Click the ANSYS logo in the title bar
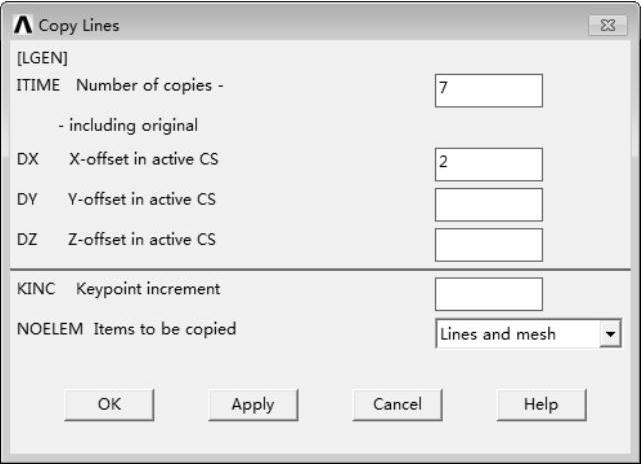The image size is (641, 465). 24,25
